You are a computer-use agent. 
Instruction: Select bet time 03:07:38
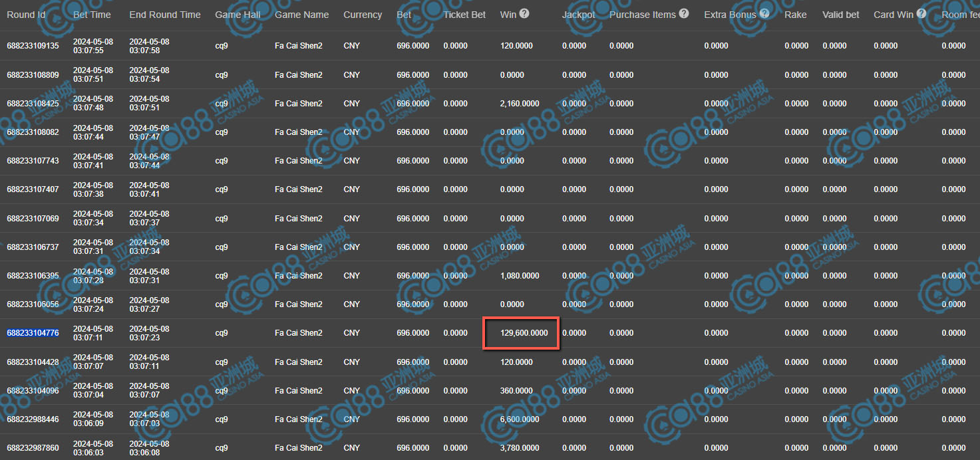(x=93, y=189)
